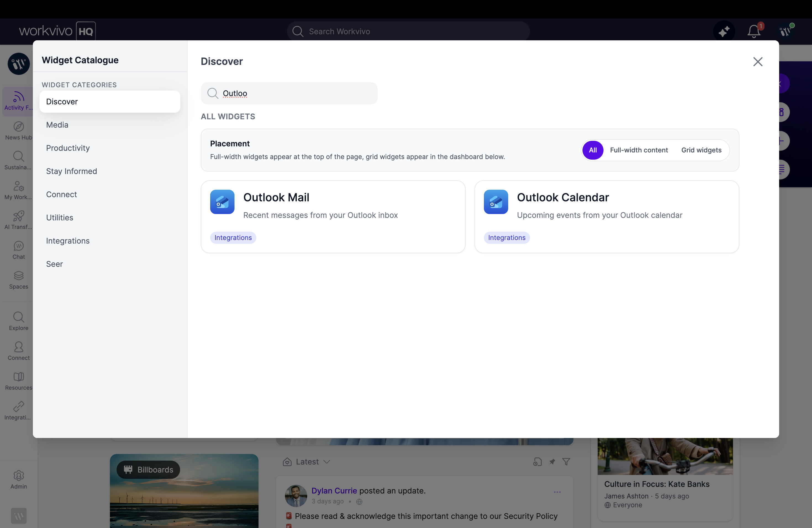Select the Stay Informed category
This screenshot has height=528, width=812.
click(x=110, y=171)
